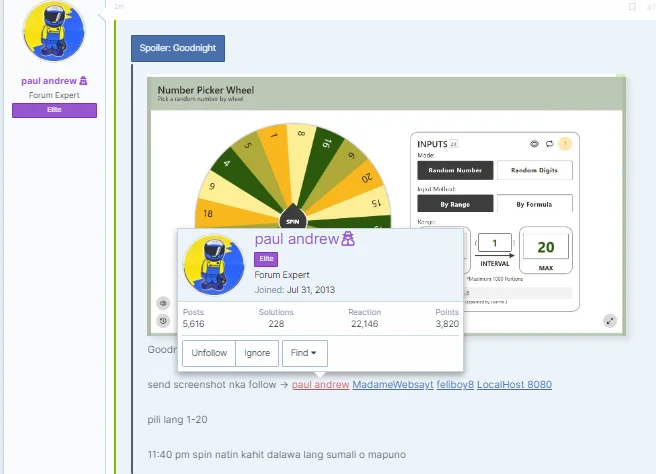Open the MadameWebsayt mention link
Screen dimensions: 656x474
click(392, 384)
